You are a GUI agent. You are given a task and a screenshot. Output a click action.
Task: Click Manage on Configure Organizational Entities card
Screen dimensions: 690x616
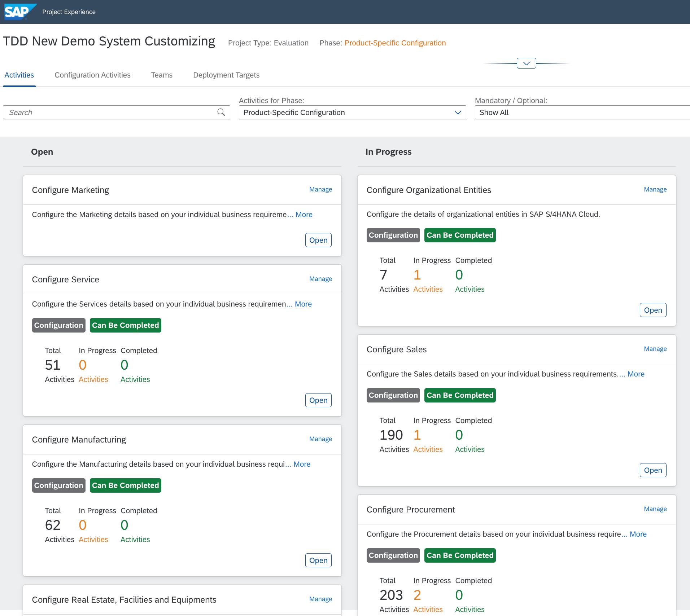[655, 189]
